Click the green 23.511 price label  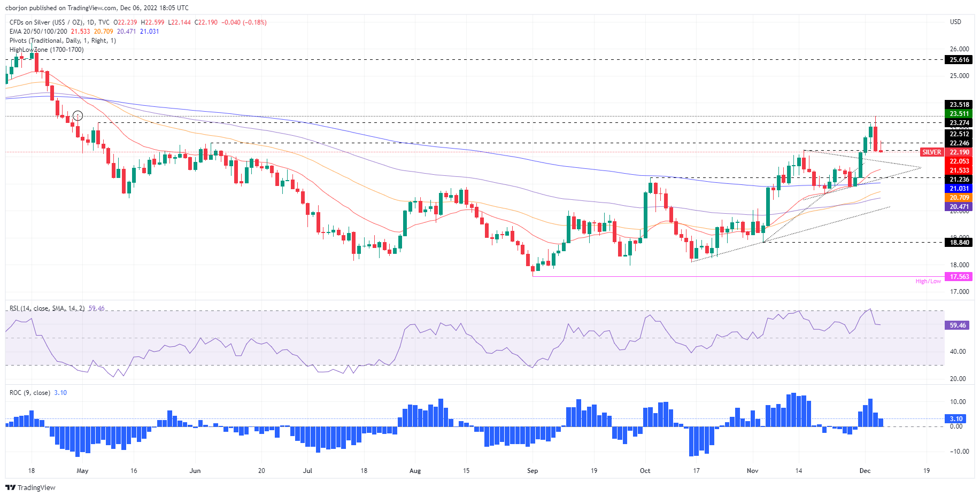pyautogui.click(x=959, y=114)
